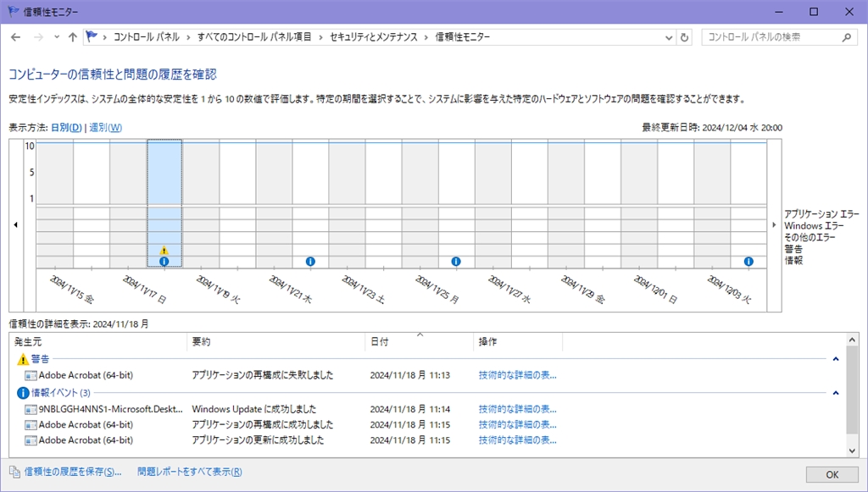This screenshot has height=492, width=868.
Task: Click the refresh button beside the address bar
Action: click(x=684, y=37)
